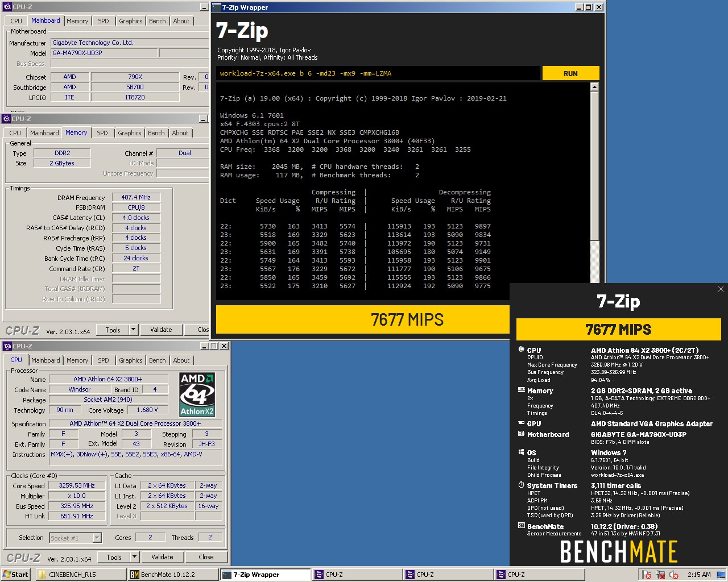Open the Start menu
728x582 pixels.
pyautogui.click(x=16, y=575)
